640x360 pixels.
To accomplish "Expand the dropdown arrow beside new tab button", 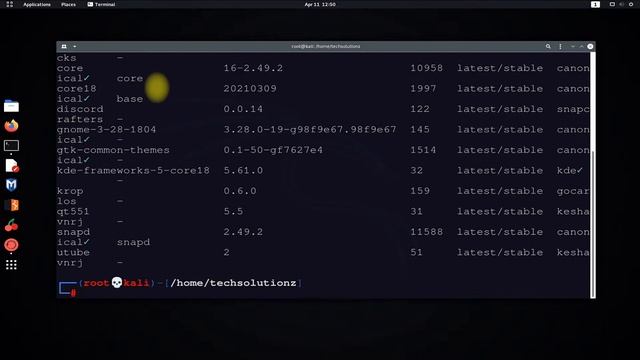I will click(75, 47).
